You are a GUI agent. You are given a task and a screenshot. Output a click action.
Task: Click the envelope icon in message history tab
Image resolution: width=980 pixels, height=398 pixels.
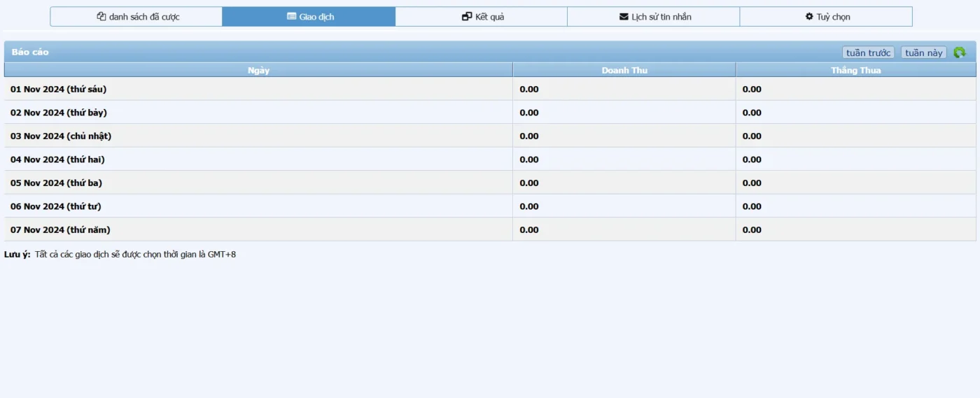point(624,17)
